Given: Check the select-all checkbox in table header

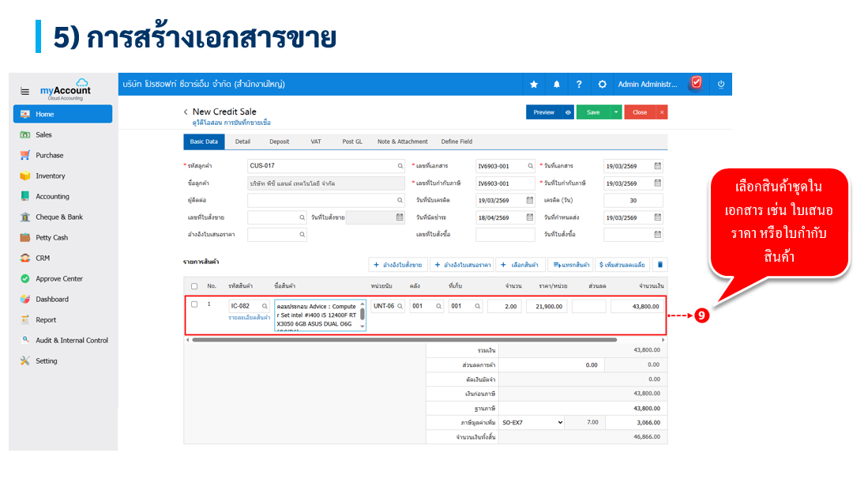Looking at the screenshot, I should click(194, 286).
